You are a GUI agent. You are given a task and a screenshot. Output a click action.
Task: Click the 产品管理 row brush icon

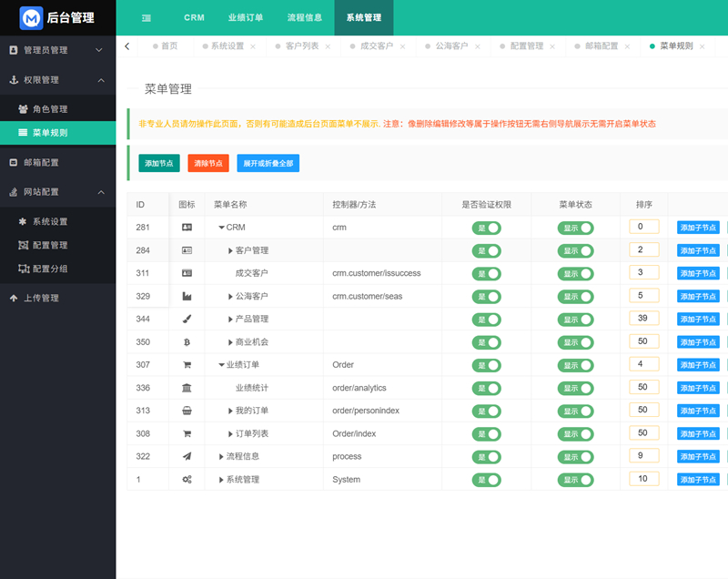pyautogui.click(x=187, y=319)
